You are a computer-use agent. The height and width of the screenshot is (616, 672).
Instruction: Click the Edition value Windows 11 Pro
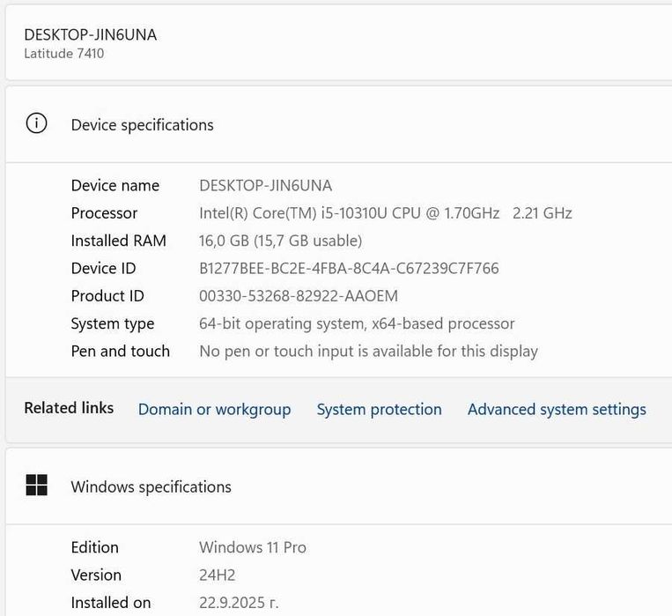coord(253,547)
